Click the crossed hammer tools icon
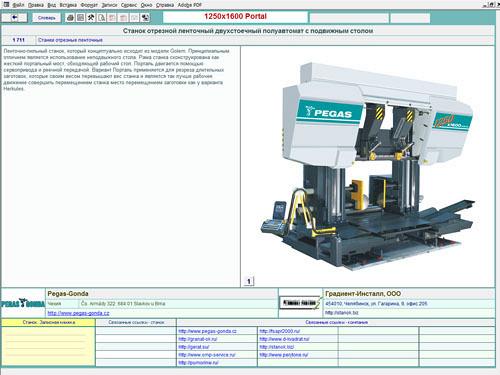Viewport: 500px width, 375px height. point(91,18)
